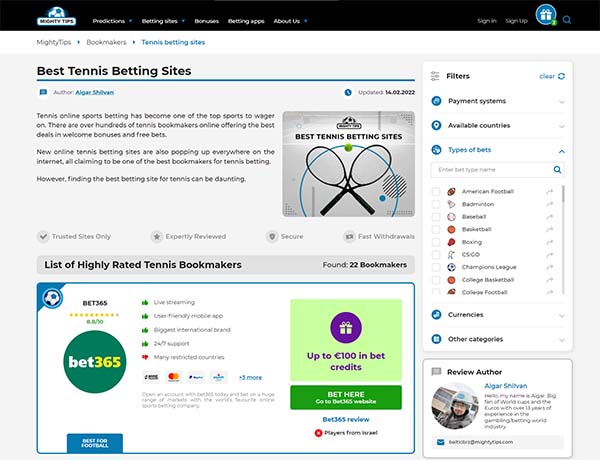This screenshot has width=600, height=460.
Task: Click BET HERE green button
Action: 346,397
